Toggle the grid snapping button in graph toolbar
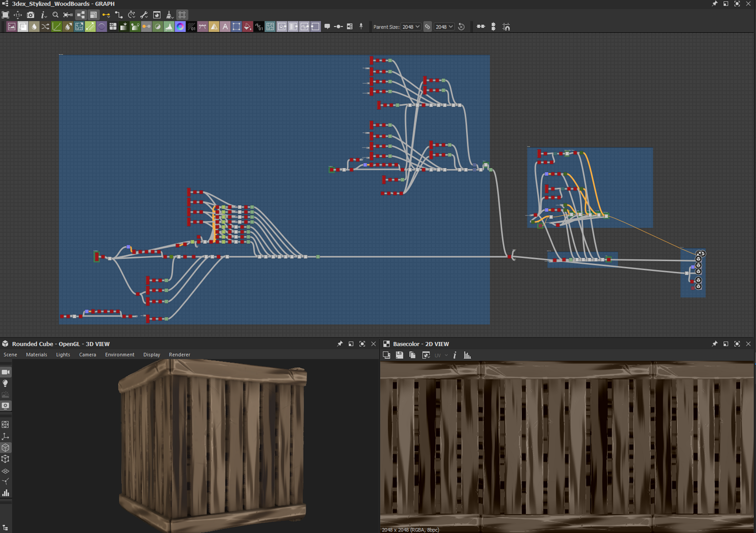Viewport: 756px width, 533px height. coord(182,15)
